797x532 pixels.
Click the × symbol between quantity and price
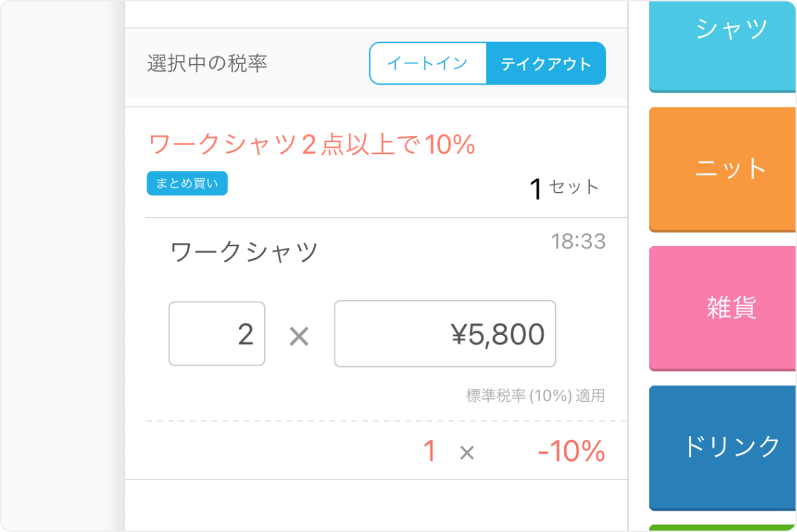tap(299, 336)
